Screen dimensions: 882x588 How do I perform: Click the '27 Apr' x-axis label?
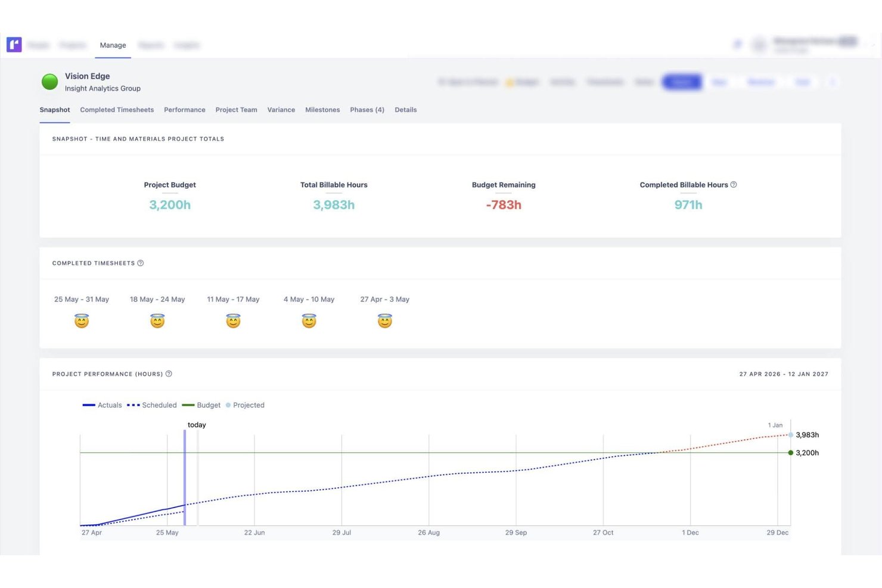coord(92,533)
